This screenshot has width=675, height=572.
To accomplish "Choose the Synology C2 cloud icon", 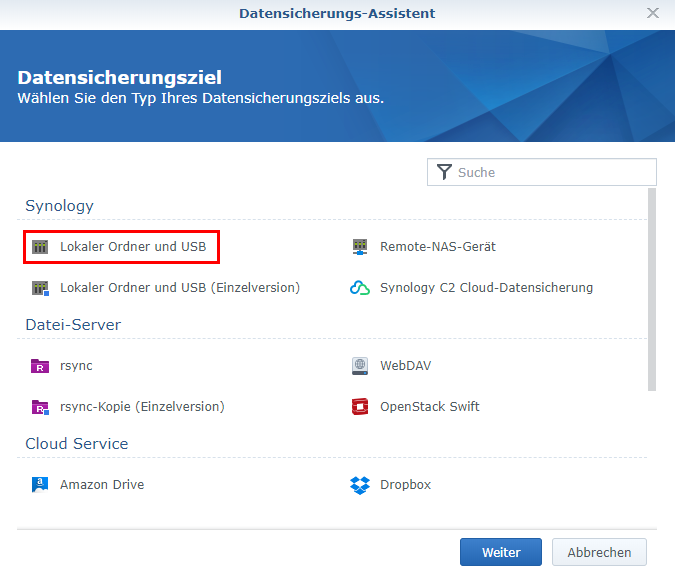I will [x=360, y=288].
